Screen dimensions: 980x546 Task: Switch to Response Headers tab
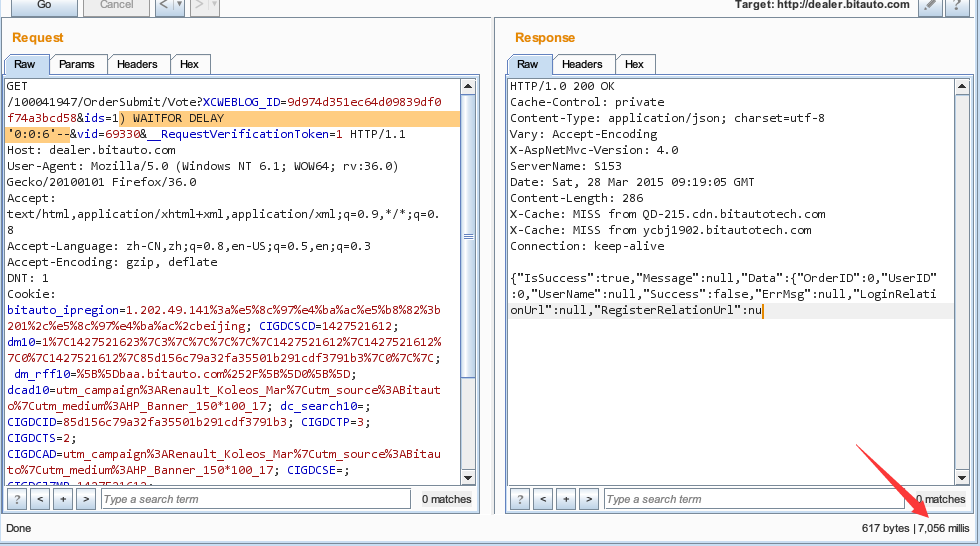coord(582,64)
